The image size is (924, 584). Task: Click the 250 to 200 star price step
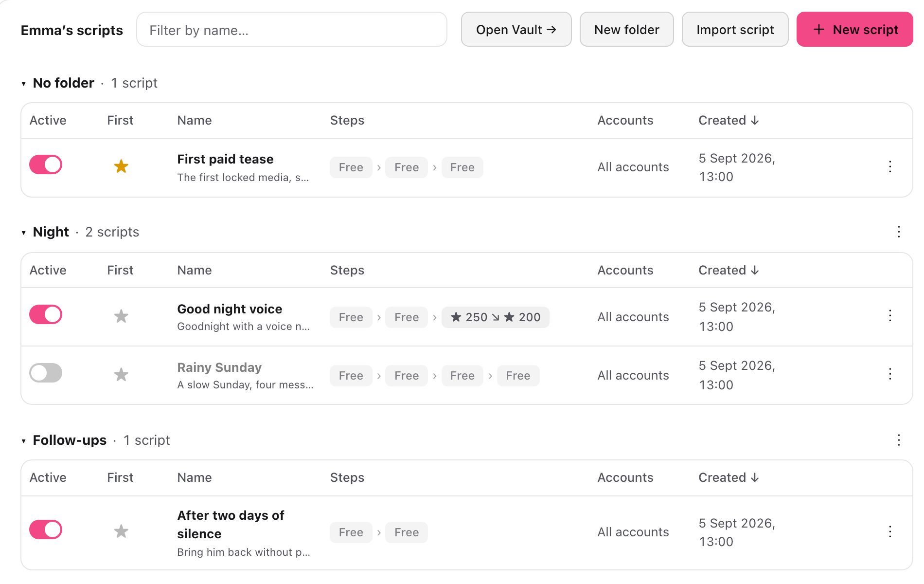495,317
